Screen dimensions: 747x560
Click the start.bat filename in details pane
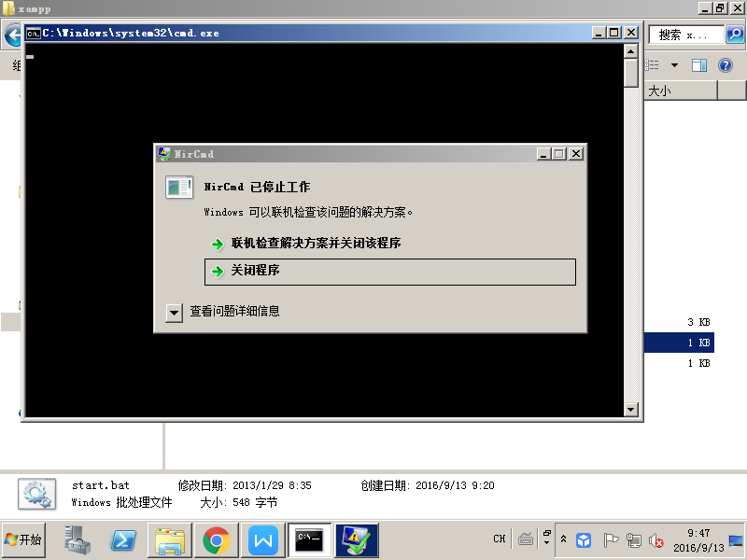101,485
